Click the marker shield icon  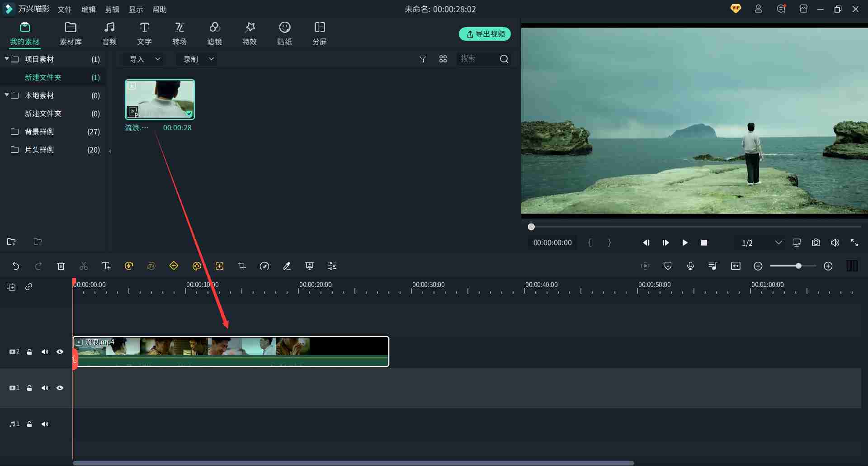pos(668,266)
